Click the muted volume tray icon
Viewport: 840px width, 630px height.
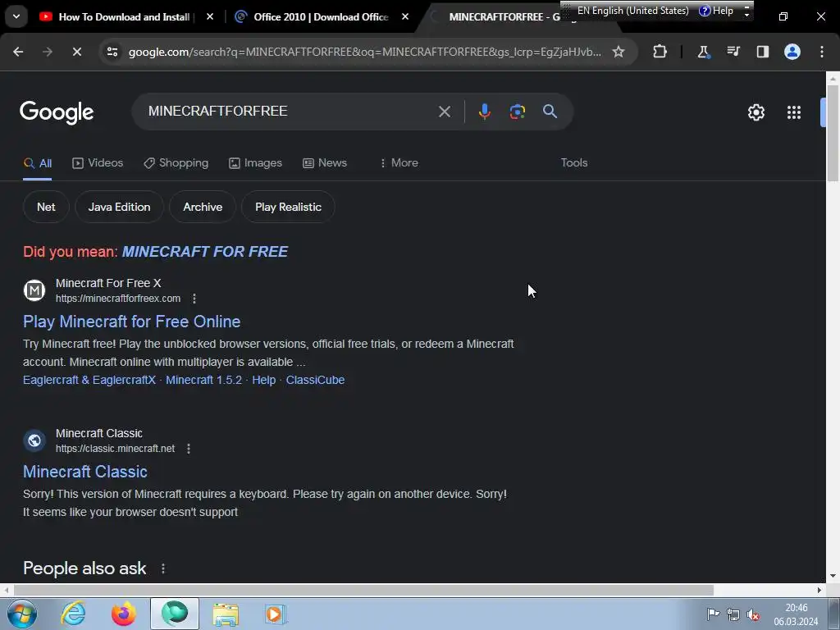coord(753,614)
